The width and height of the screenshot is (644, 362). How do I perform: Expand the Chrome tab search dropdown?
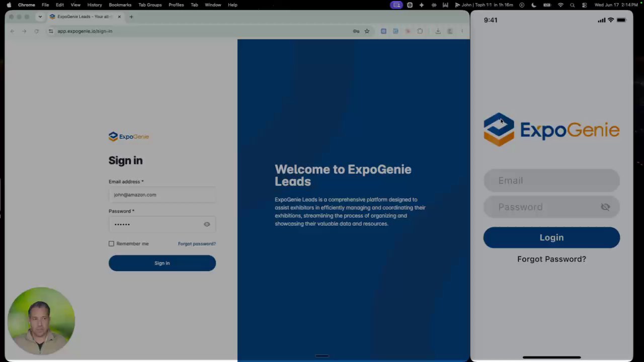(40, 17)
